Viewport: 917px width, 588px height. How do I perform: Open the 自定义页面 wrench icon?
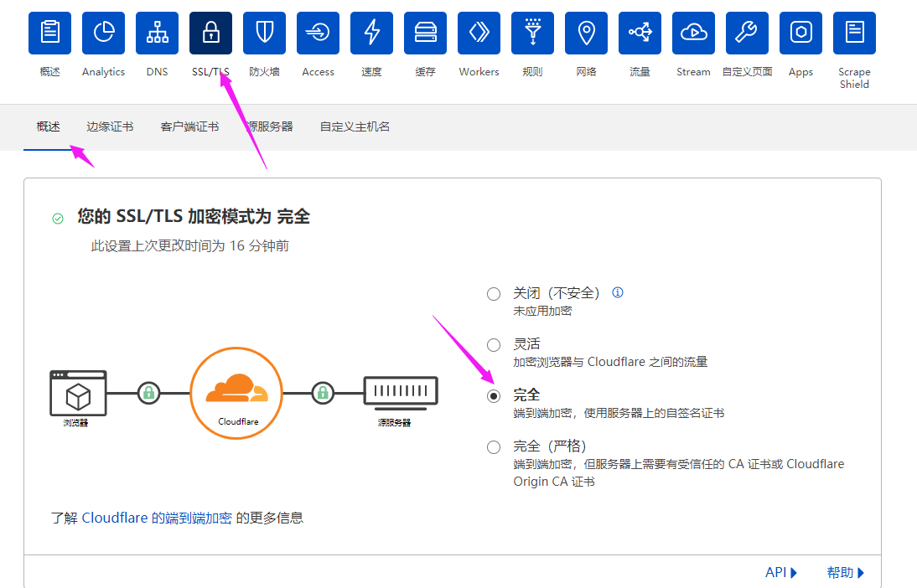[748, 33]
